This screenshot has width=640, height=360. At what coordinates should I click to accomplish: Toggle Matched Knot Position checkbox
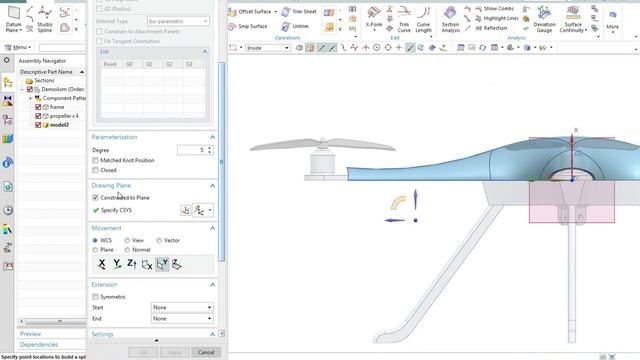click(x=95, y=160)
